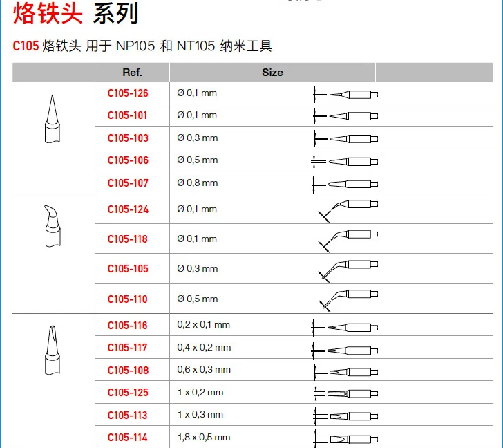Select reference C105-117
This screenshot has height=448, width=503.
coord(127,348)
